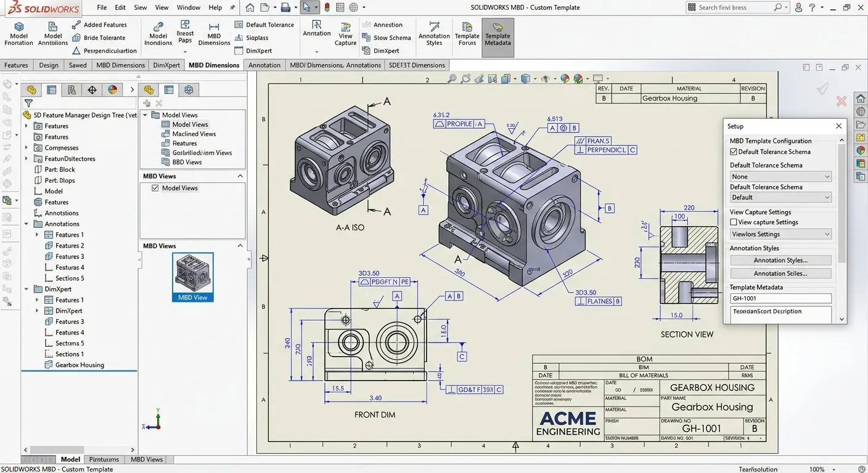Click the Model Fnoration ribbon tool

[18, 34]
